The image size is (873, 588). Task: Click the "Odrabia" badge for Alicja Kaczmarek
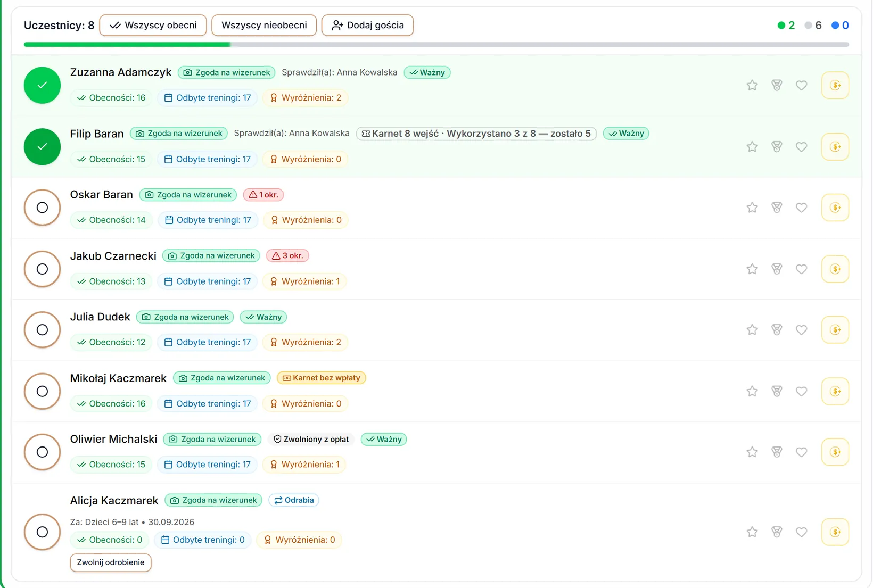point(294,500)
